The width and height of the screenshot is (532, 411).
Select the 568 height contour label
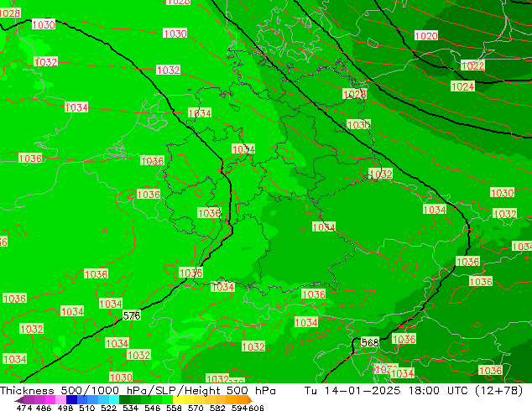370,342
